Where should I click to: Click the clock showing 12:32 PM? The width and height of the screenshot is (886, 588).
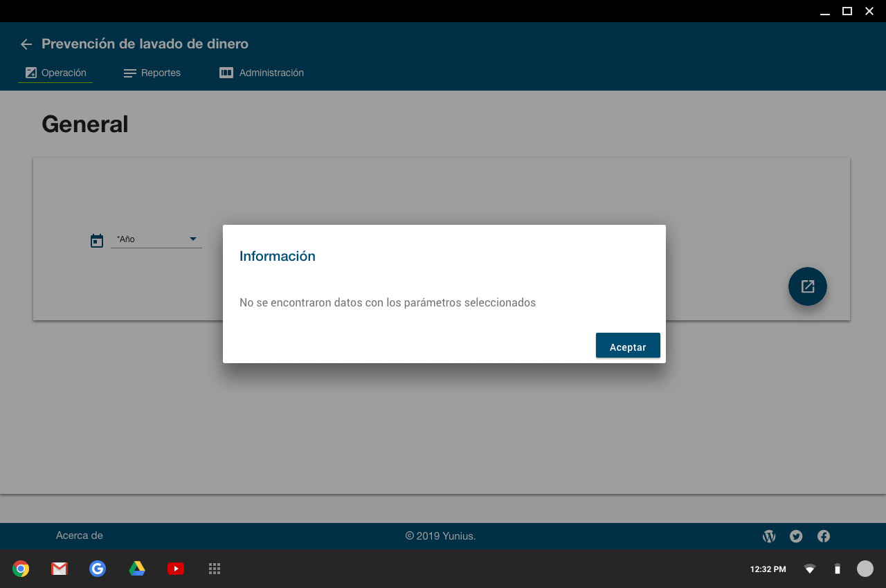[x=768, y=569]
